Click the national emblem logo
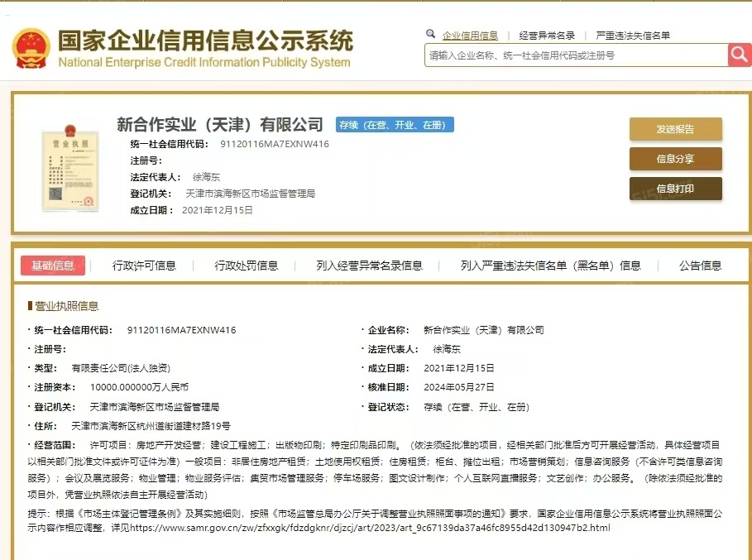The height and width of the screenshot is (560, 752). pos(31,48)
